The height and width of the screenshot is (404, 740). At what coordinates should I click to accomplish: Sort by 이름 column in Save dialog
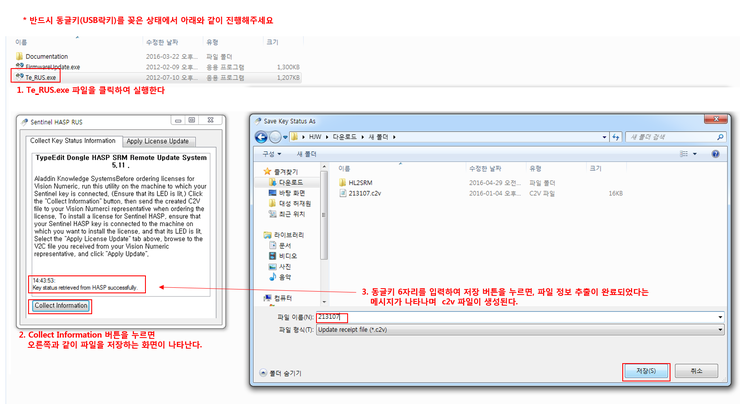[x=344, y=168]
